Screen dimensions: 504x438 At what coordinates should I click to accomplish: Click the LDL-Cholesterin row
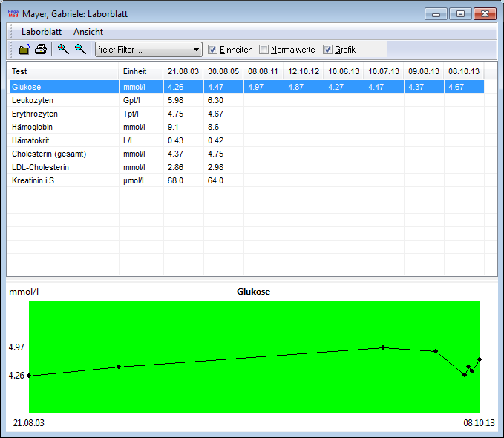click(x=40, y=167)
